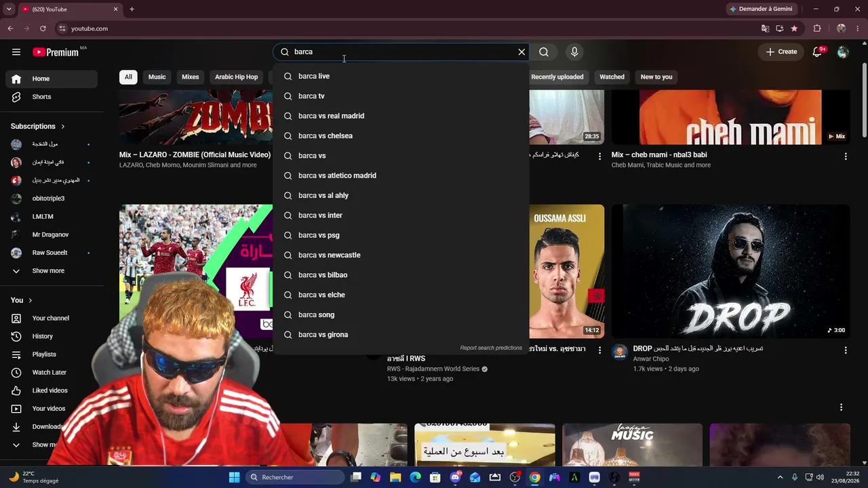Open the Chrome three-dot menu
Image resolution: width=868 pixels, height=488 pixels.
click(x=857, y=28)
